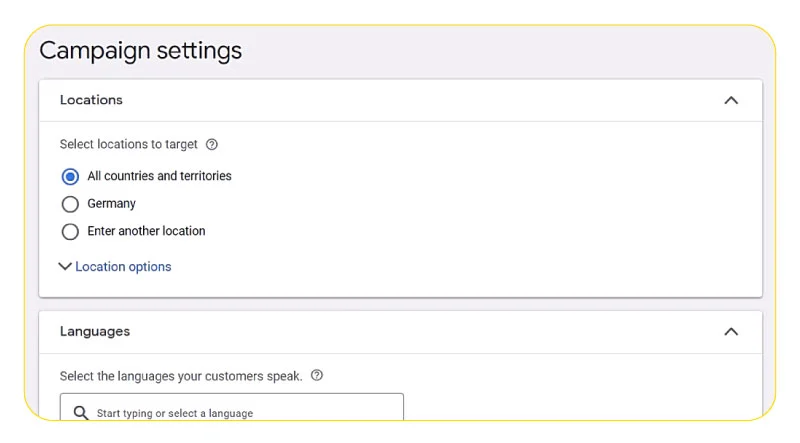
Task: Choose the Germany radio button
Action: click(70, 204)
